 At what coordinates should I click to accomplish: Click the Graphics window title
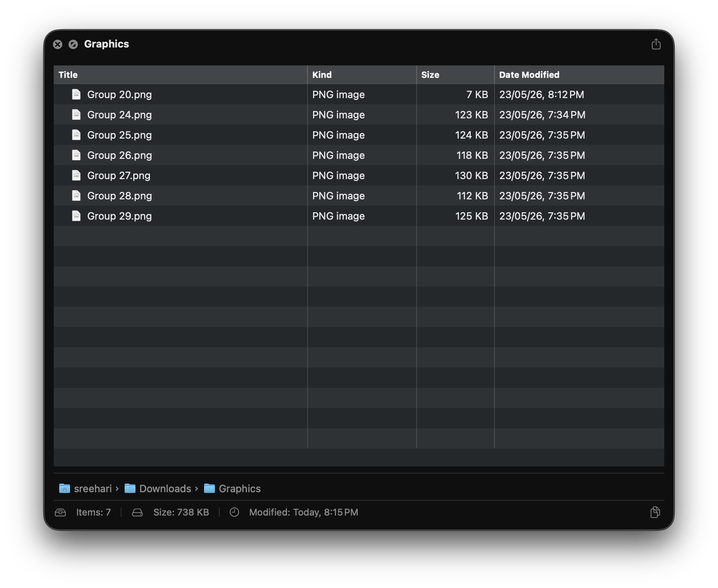(106, 44)
